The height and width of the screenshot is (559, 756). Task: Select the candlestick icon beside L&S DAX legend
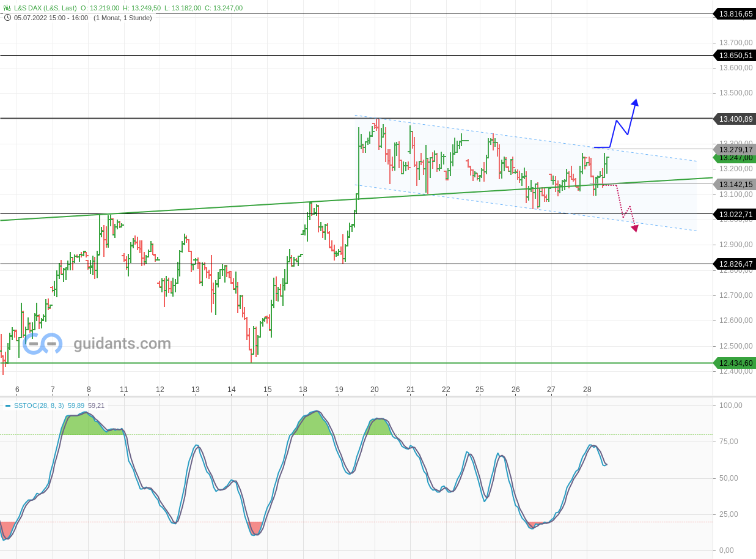[x=6, y=9]
